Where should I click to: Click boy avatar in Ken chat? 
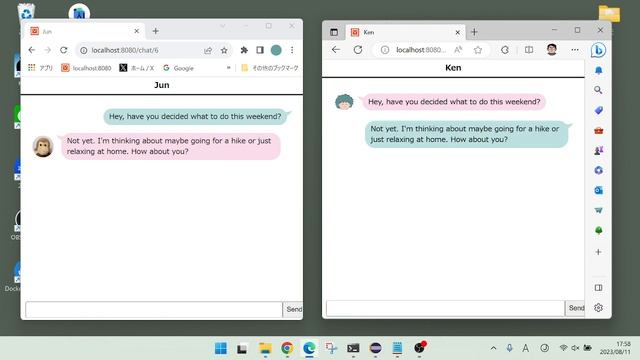pyautogui.click(x=344, y=102)
